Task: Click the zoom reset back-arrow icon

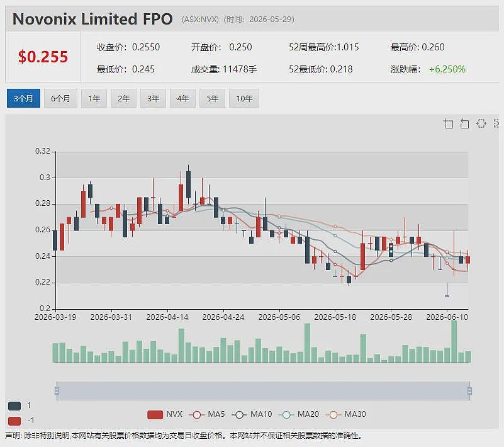Action: click(464, 123)
